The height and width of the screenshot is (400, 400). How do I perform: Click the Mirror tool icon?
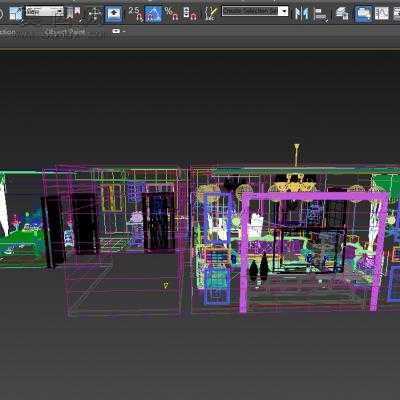click(301, 14)
